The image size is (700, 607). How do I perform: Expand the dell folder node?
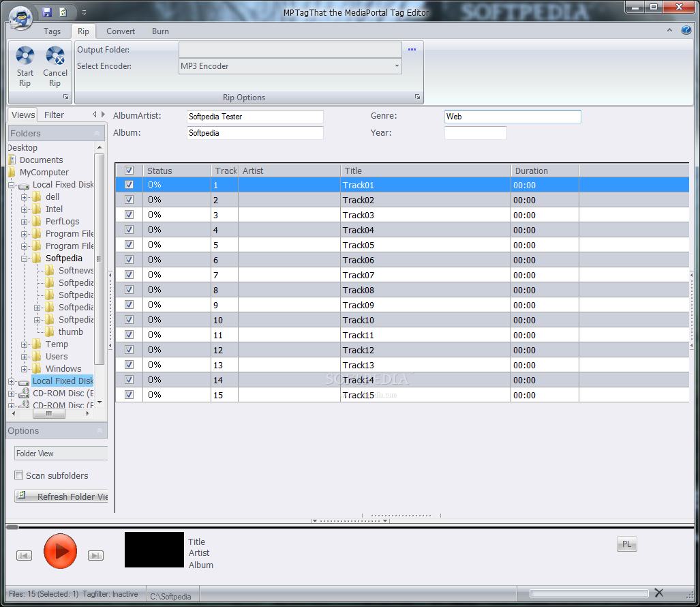tap(24, 197)
